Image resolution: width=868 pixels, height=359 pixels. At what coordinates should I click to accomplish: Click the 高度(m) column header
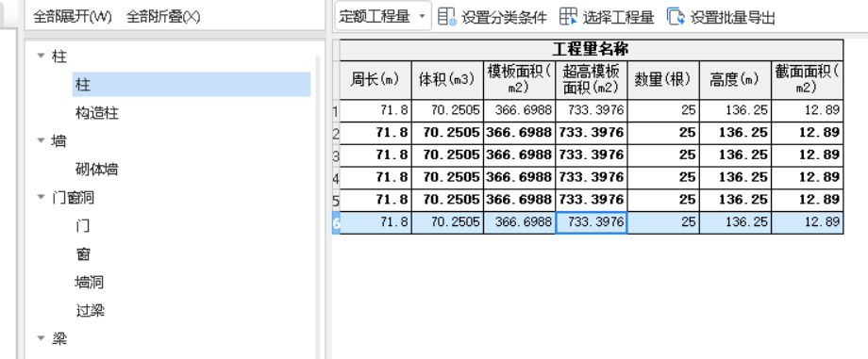735,80
